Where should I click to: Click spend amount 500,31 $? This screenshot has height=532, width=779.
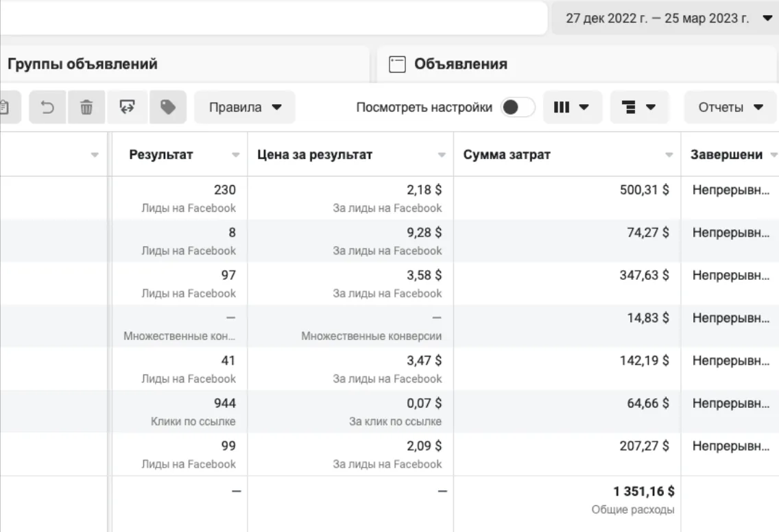[644, 190]
